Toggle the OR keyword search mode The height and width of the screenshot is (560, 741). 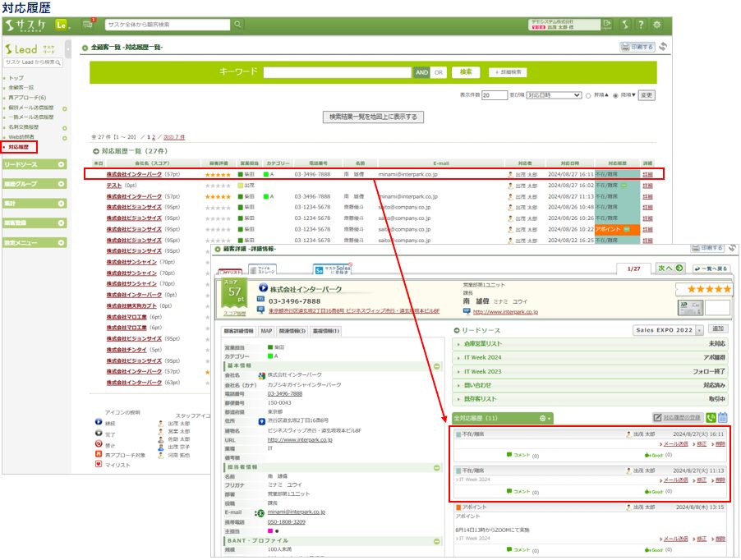click(439, 72)
